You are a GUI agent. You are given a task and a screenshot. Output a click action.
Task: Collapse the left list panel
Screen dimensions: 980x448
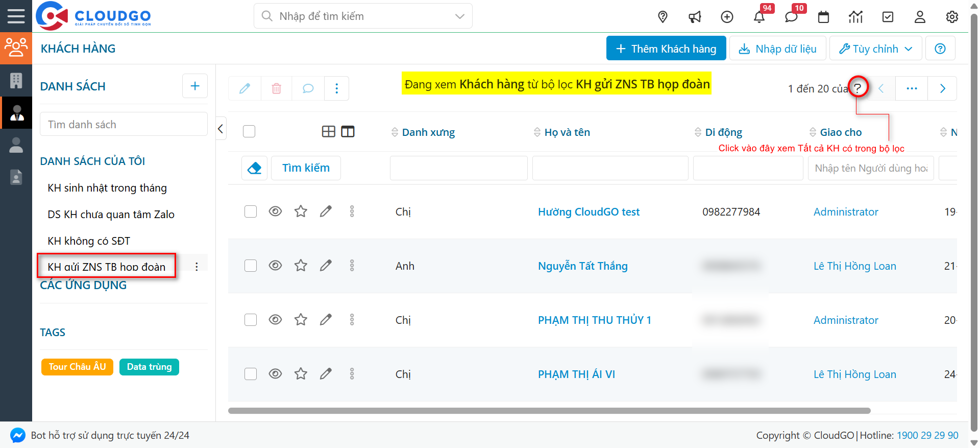220,129
